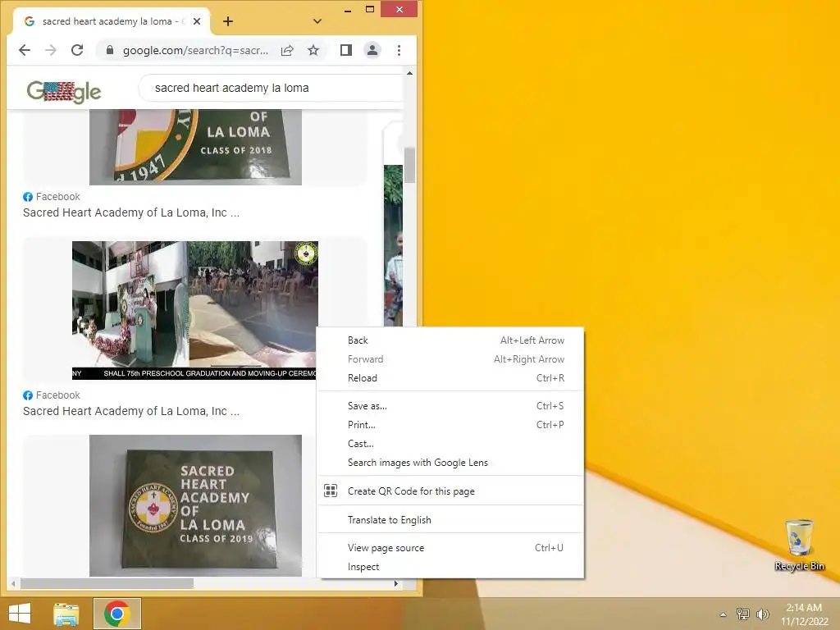840x630 pixels.
Task: Reload the page using toolbar refresh icon
Action: tap(77, 50)
